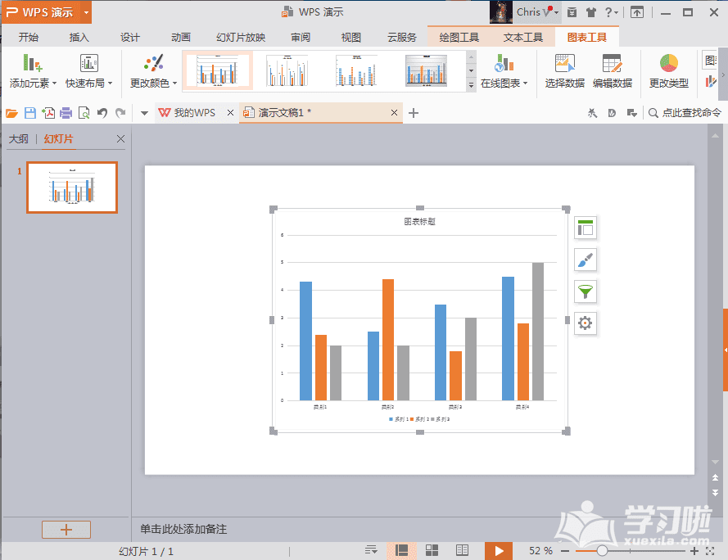Open the chart elements button beside chart
The width and height of the screenshot is (728, 560).
click(x=585, y=228)
